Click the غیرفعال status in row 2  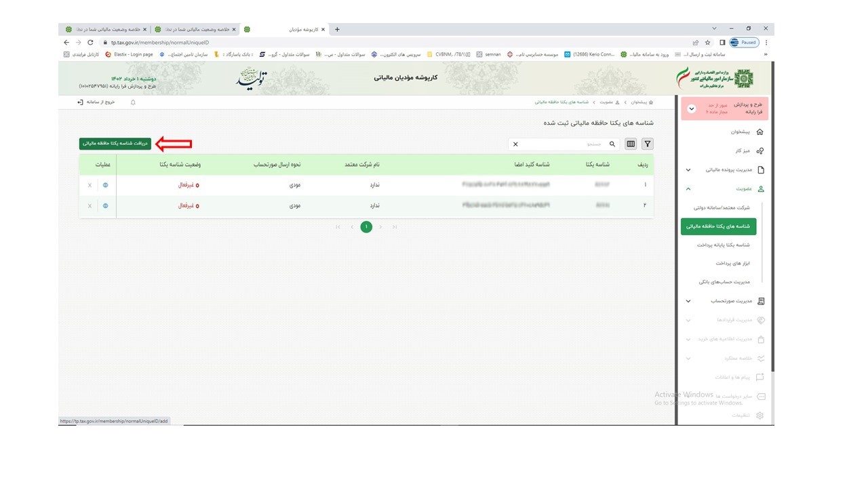click(x=189, y=206)
